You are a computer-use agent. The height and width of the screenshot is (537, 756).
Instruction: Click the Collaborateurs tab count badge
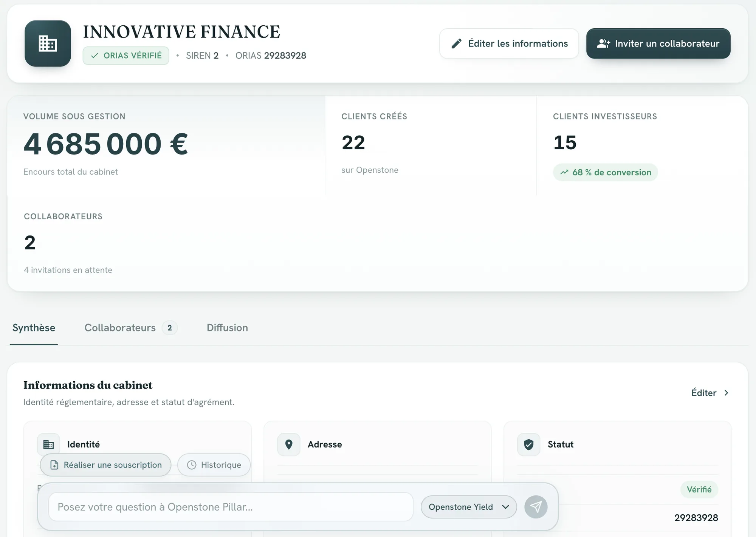pyautogui.click(x=170, y=328)
